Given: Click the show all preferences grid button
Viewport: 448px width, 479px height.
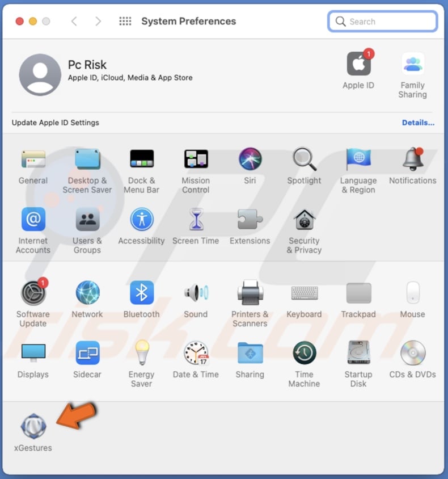Looking at the screenshot, I should point(125,22).
